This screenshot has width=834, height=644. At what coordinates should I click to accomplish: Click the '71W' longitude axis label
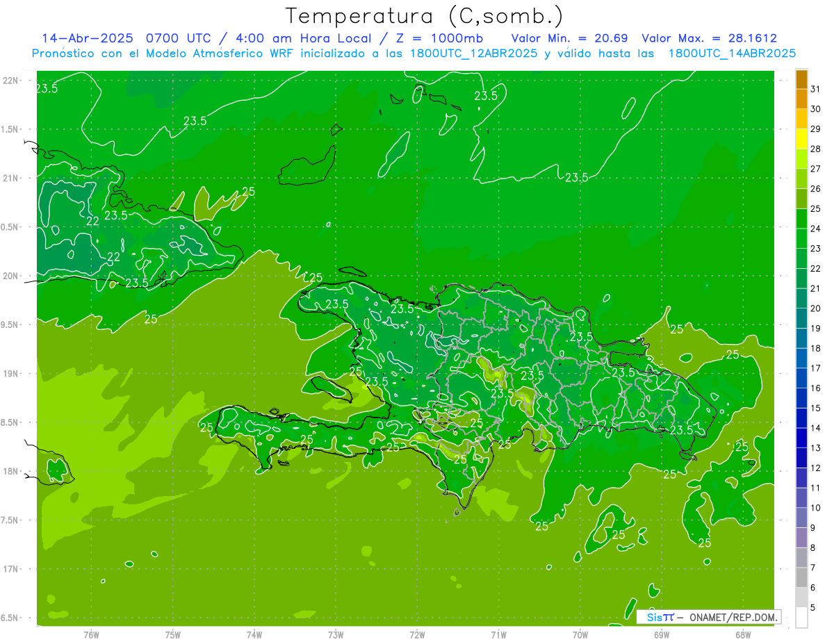[x=498, y=635]
